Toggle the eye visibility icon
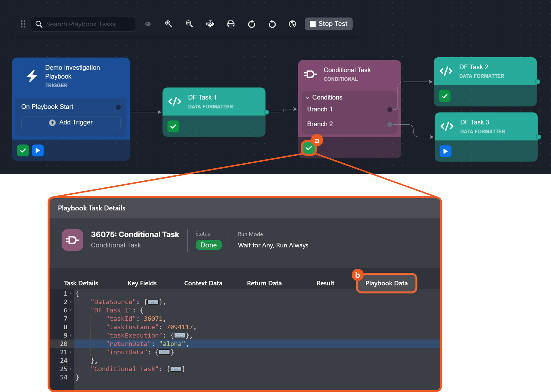Image resolution: width=551 pixels, height=392 pixels. click(148, 24)
